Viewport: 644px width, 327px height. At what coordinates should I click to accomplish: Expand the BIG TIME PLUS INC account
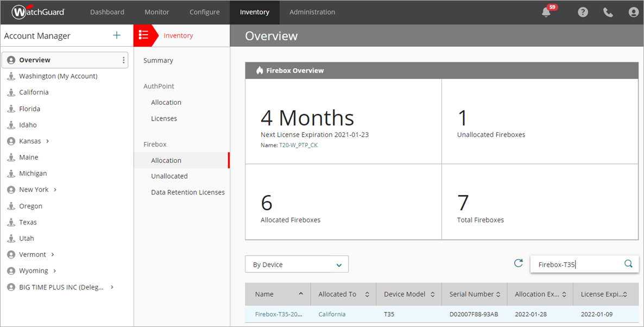pyautogui.click(x=112, y=287)
